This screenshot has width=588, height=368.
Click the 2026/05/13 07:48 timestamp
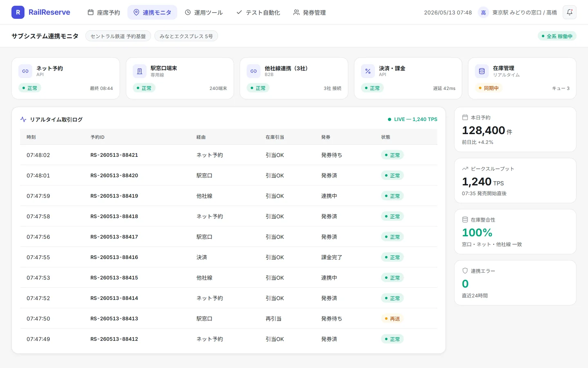tap(448, 13)
